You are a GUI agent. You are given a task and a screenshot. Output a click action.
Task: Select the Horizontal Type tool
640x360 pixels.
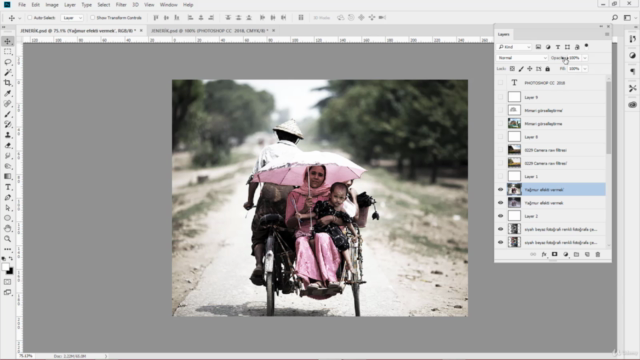[x=8, y=187]
